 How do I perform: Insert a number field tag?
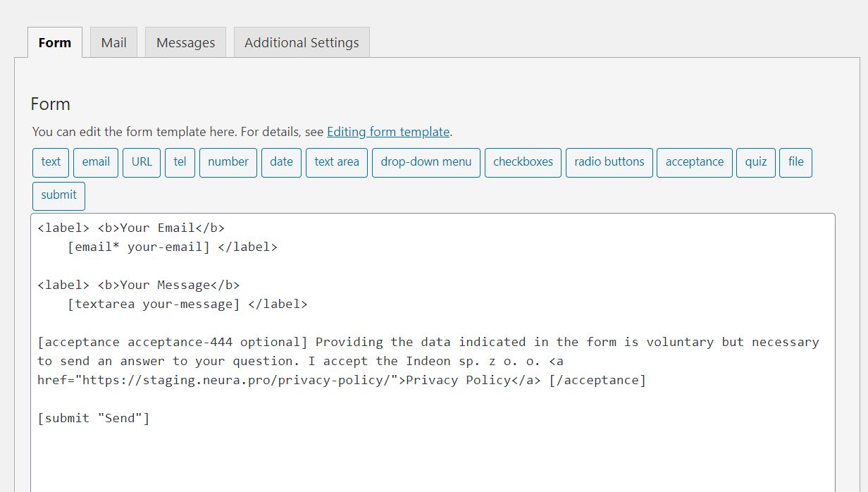(228, 162)
